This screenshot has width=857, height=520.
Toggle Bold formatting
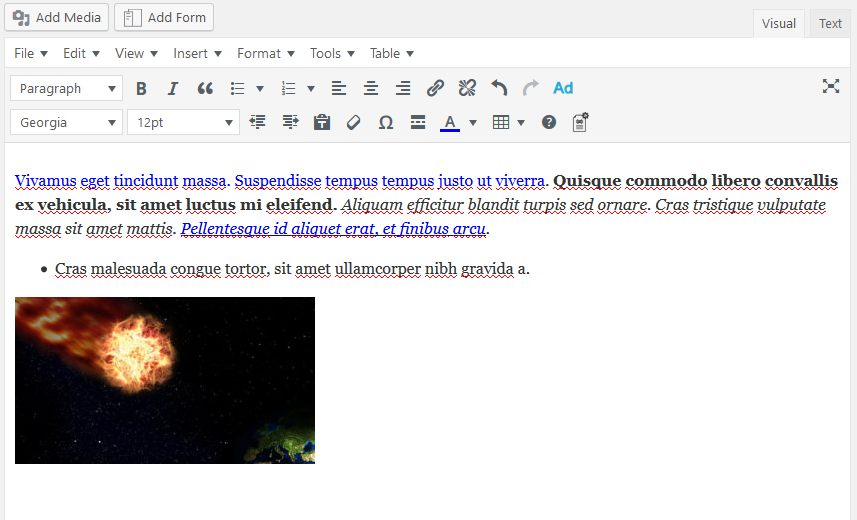[141, 88]
